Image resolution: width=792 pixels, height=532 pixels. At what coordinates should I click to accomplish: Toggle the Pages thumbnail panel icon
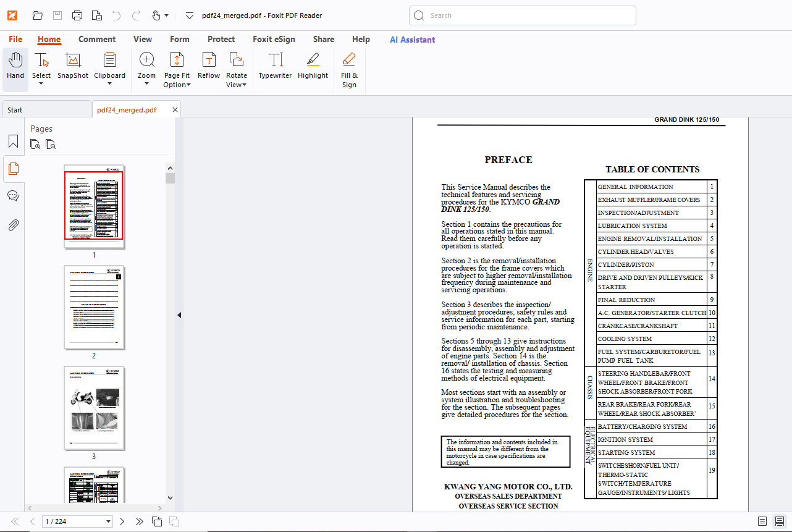tap(14, 169)
